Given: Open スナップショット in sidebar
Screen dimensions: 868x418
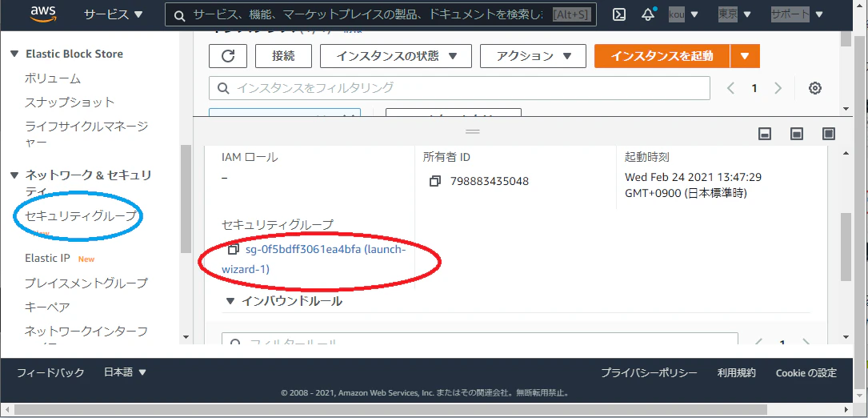Looking at the screenshot, I should click(69, 102).
